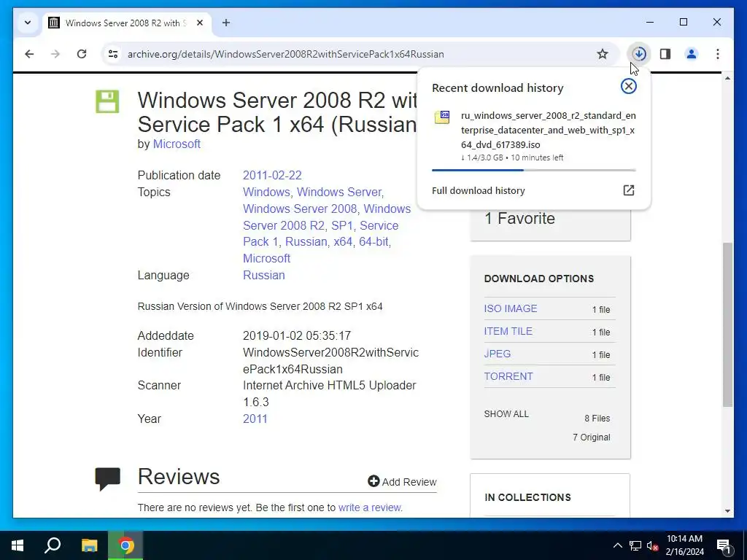Close the Recent download history popup
This screenshot has height=560, width=747.
point(628,86)
